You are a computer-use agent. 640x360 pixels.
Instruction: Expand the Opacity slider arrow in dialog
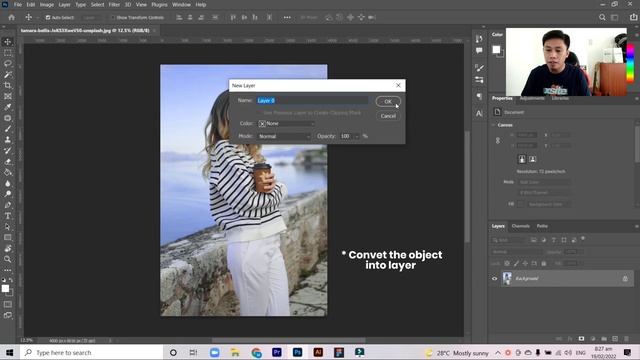(x=357, y=136)
